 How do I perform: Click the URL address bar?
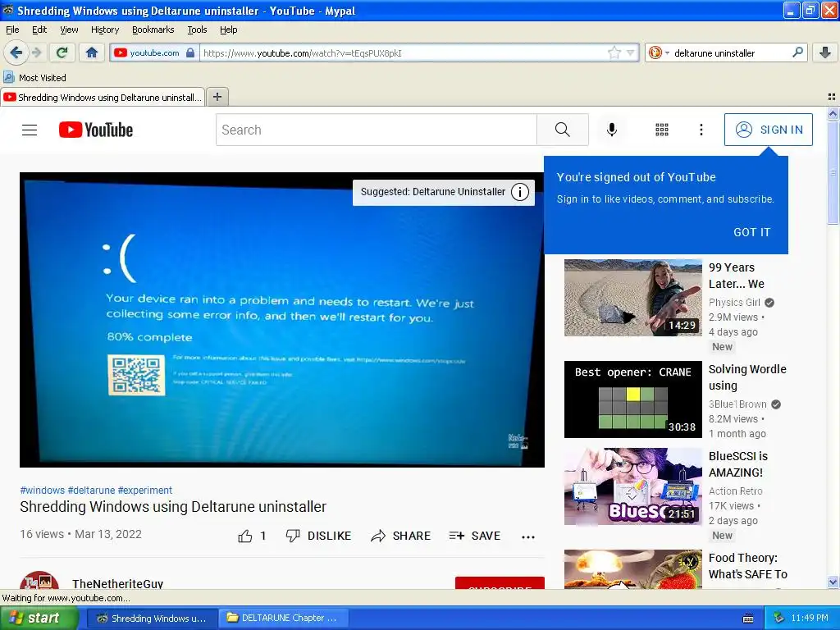pos(404,52)
